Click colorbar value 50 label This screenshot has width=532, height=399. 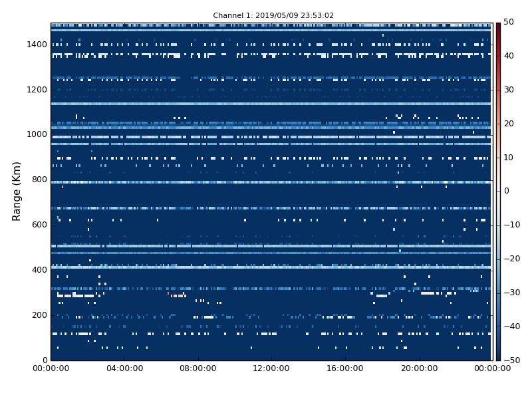tap(509, 22)
